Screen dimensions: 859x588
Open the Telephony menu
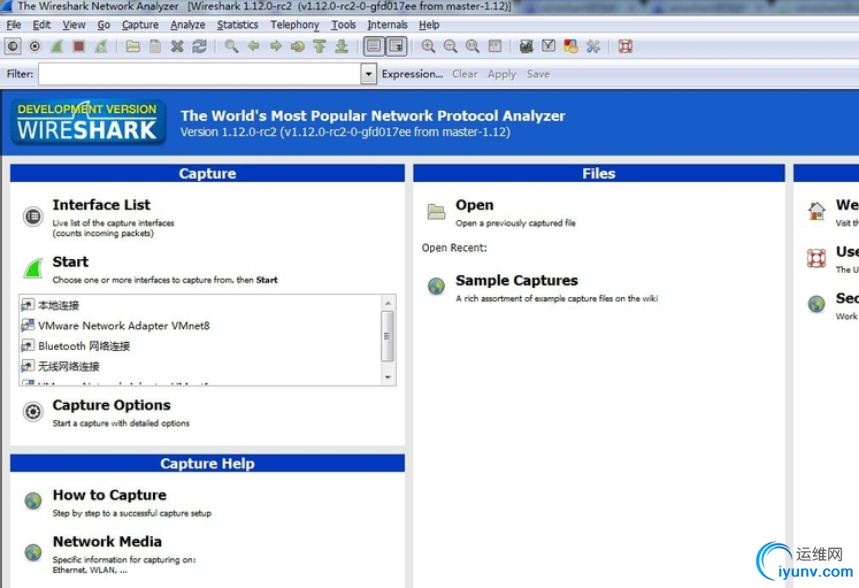point(294,25)
